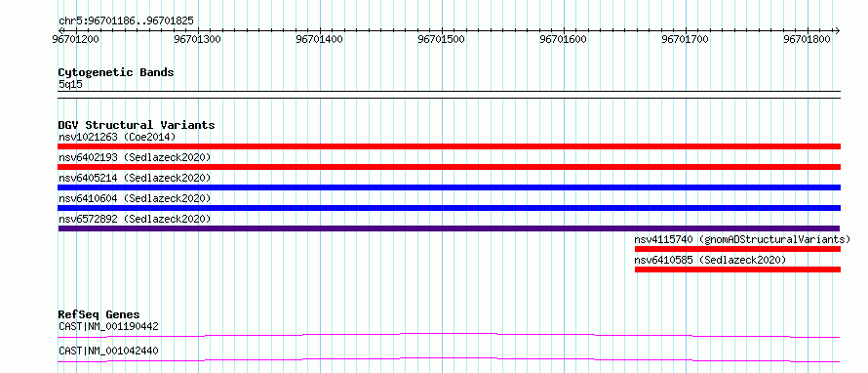Open the nsv6402193 (Sedlazeck2020) label
868x373 pixels.
[135, 157]
